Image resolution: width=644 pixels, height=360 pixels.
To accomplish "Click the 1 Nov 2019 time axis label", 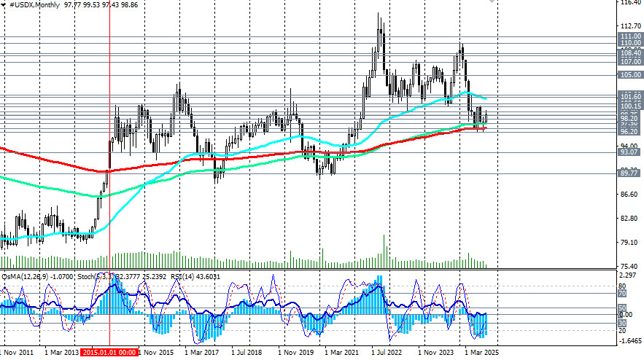I will tap(295, 353).
